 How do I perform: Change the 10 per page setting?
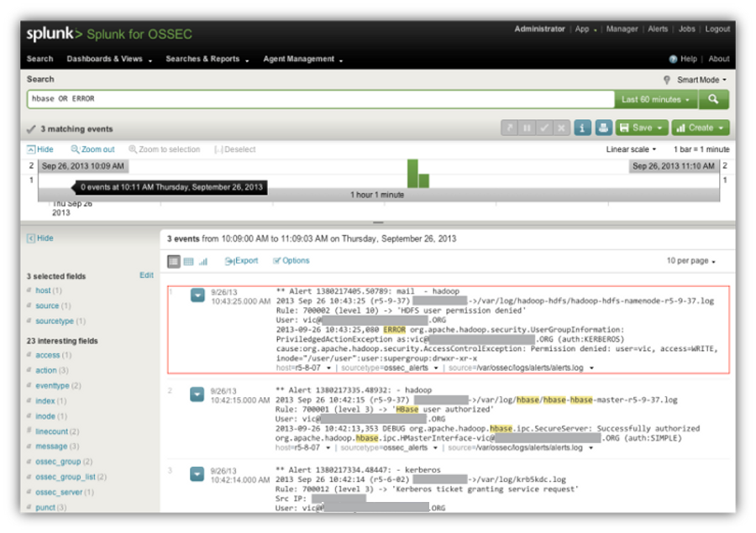pyautogui.click(x=691, y=261)
